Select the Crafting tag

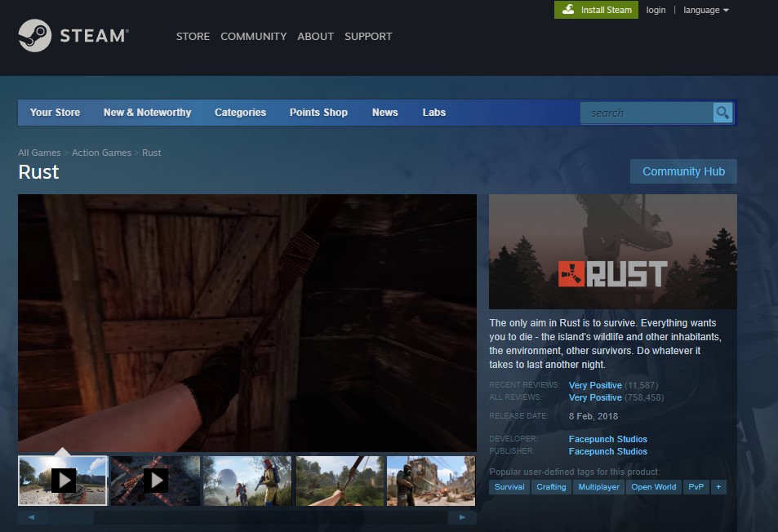(x=551, y=487)
